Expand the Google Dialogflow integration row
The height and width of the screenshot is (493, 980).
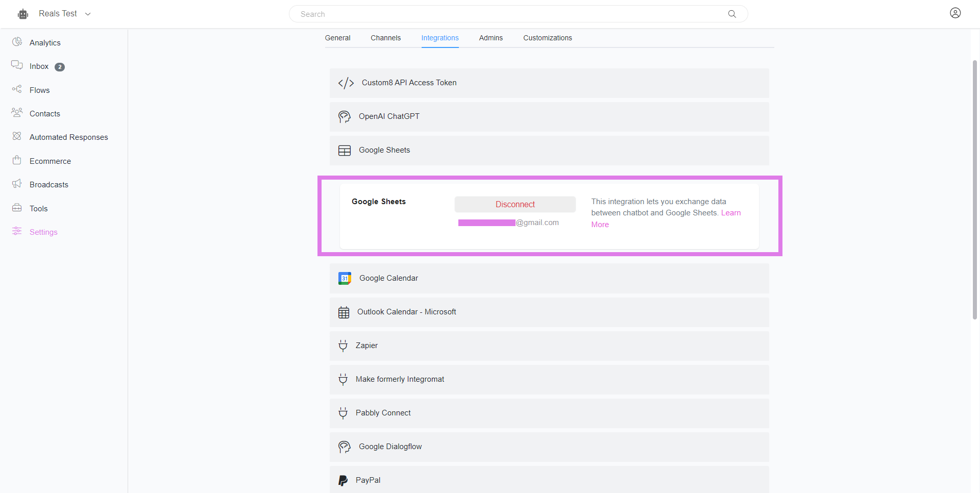click(x=549, y=447)
